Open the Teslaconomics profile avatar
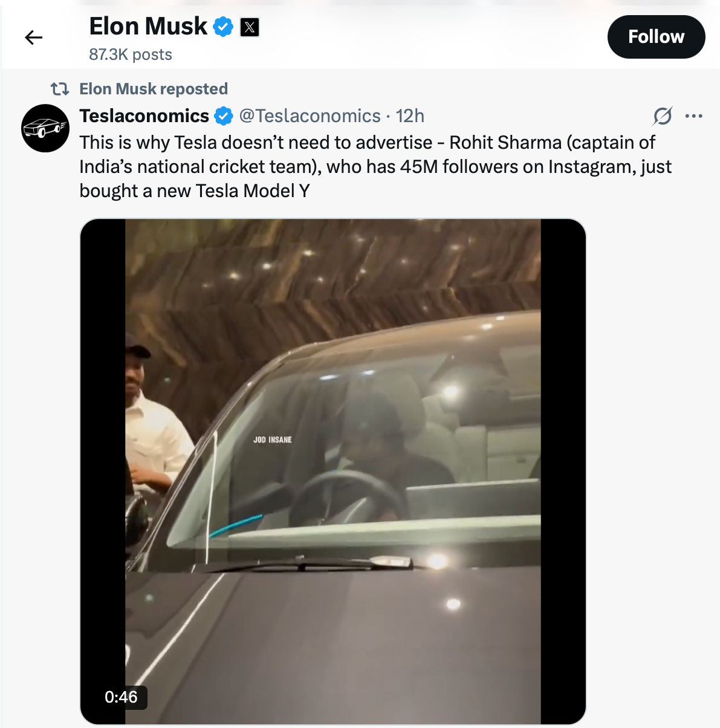This screenshot has width=720, height=728. [x=45, y=128]
